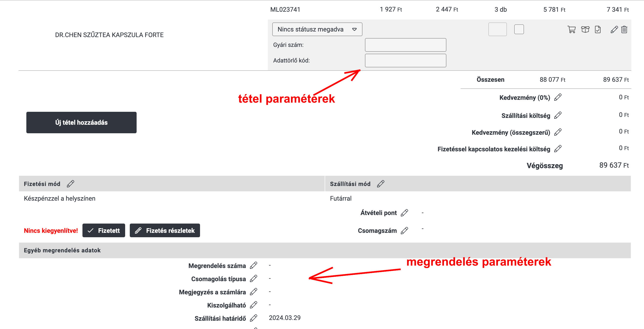Click the Új tétel hozzáadás button
The image size is (644, 329).
coord(81,123)
